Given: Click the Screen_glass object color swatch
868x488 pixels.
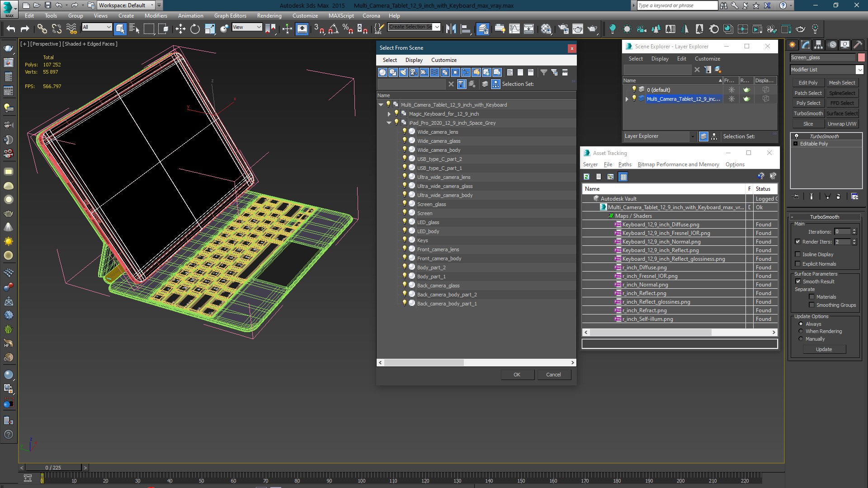Looking at the screenshot, I should click(x=861, y=57).
